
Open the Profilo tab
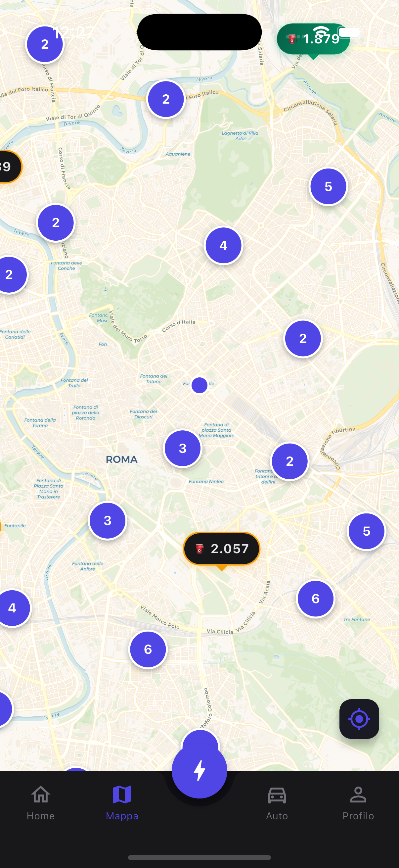point(358,803)
